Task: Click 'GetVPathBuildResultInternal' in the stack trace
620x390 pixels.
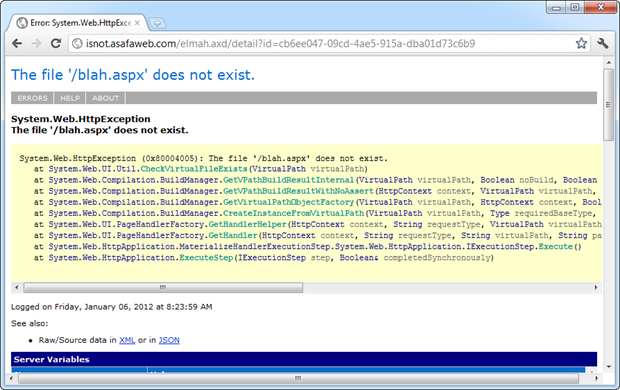Action: tap(288, 180)
